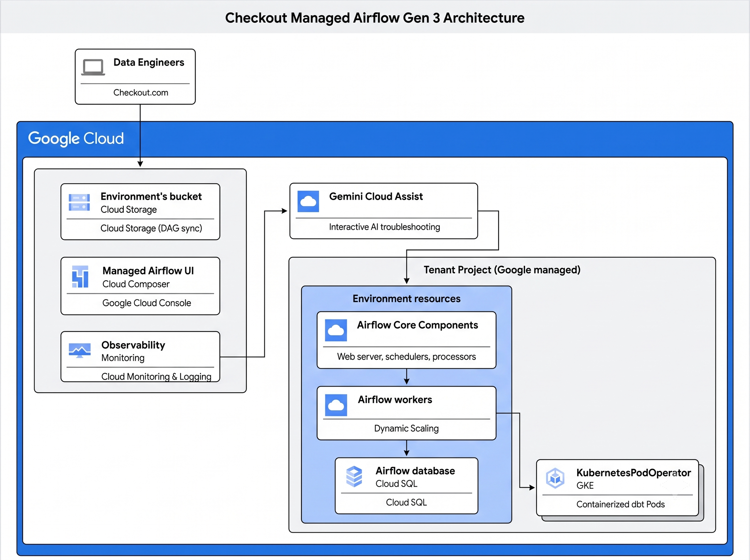Click the Cloud Storage (DAG sync) caption
Image resolution: width=750 pixels, height=560 pixels.
coord(151,228)
